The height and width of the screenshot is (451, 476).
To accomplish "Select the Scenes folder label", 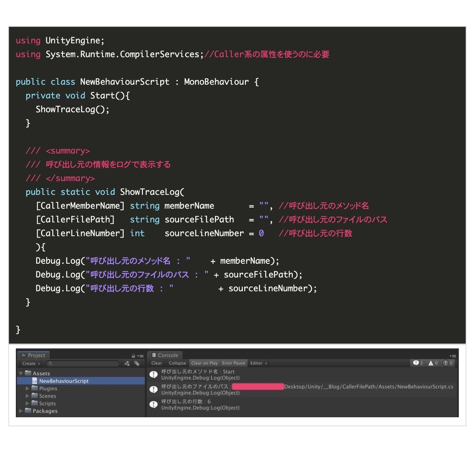I will point(48,396).
